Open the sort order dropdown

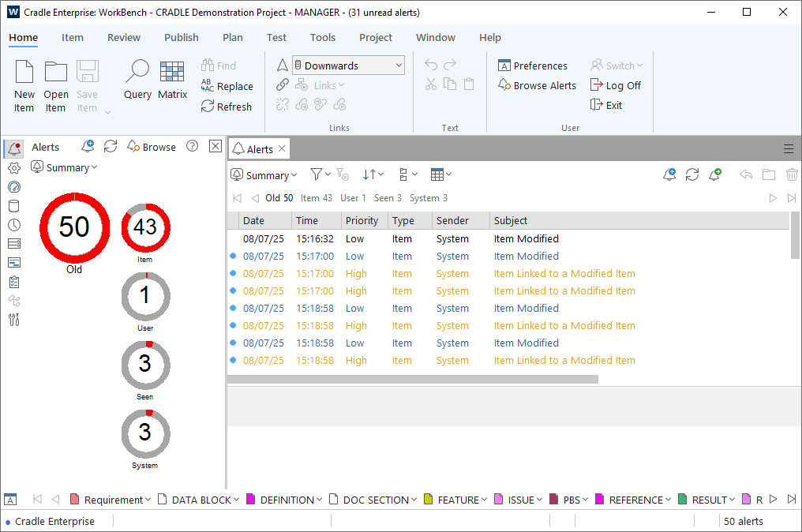click(x=373, y=174)
